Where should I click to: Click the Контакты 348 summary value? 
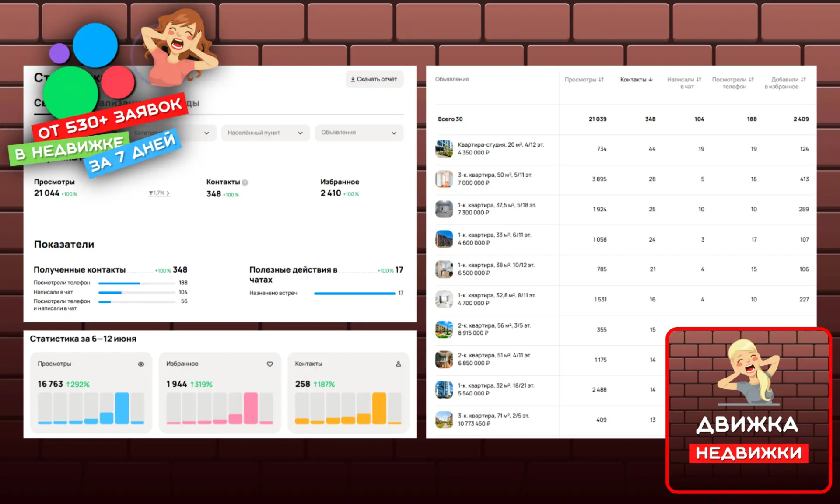[214, 194]
